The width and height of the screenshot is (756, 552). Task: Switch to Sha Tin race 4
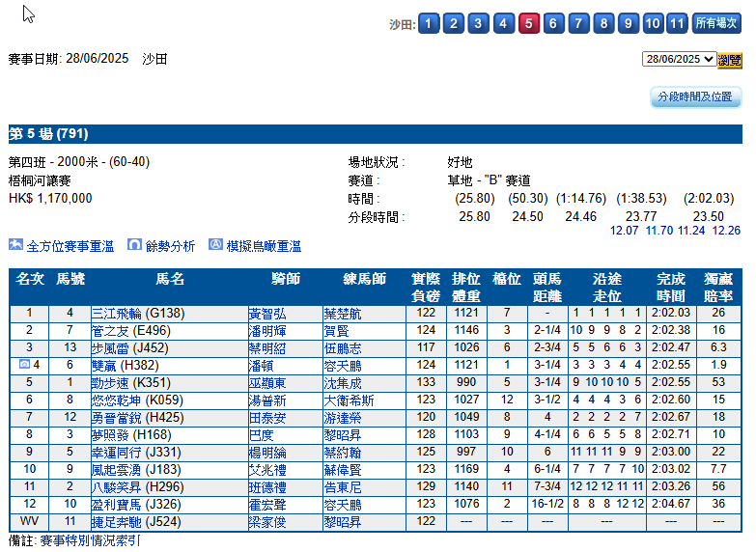click(x=503, y=23)
